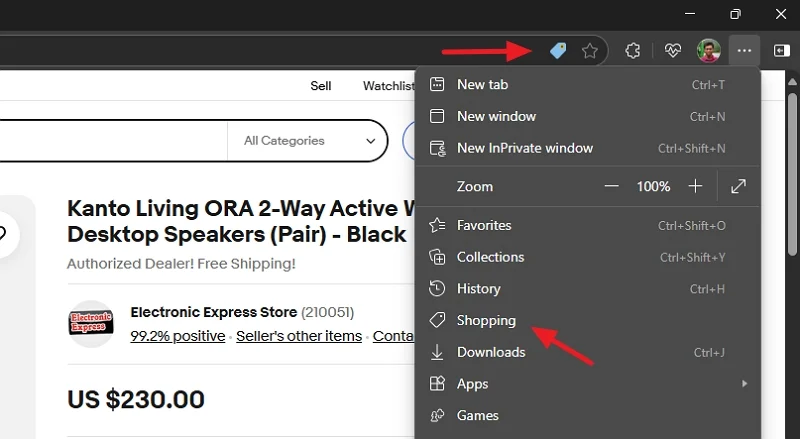Open Electronic Express Store seller link
The width and height of the screenshot is (800, 439).
[213, 312]
